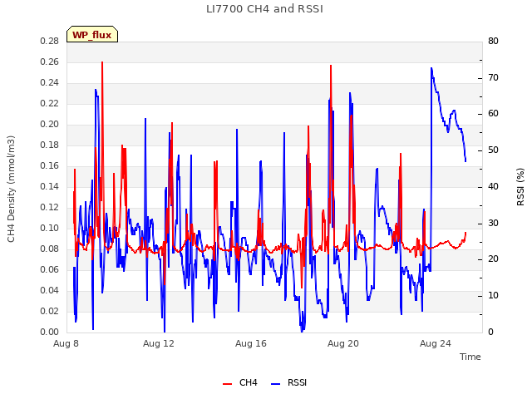Click the 0.12 left axis tick label
532x399 pixels.
coord(49,207)
